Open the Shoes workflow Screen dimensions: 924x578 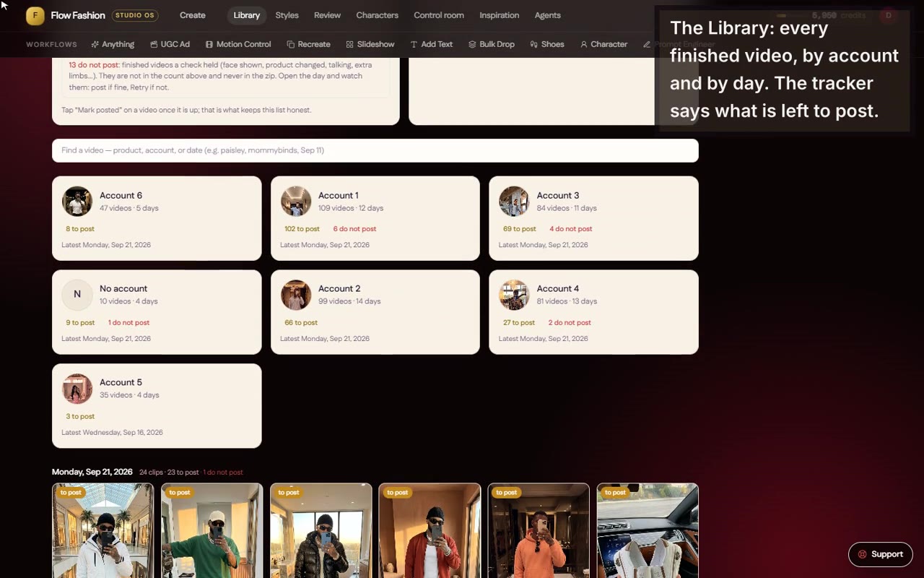tap(546, 44)
